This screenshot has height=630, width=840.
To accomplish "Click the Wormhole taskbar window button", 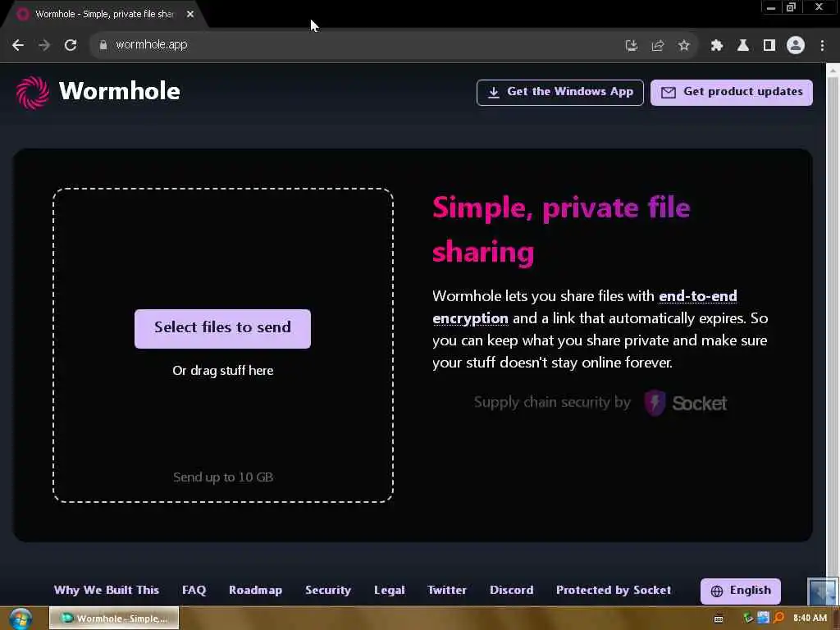I will (x=113, y=619).
